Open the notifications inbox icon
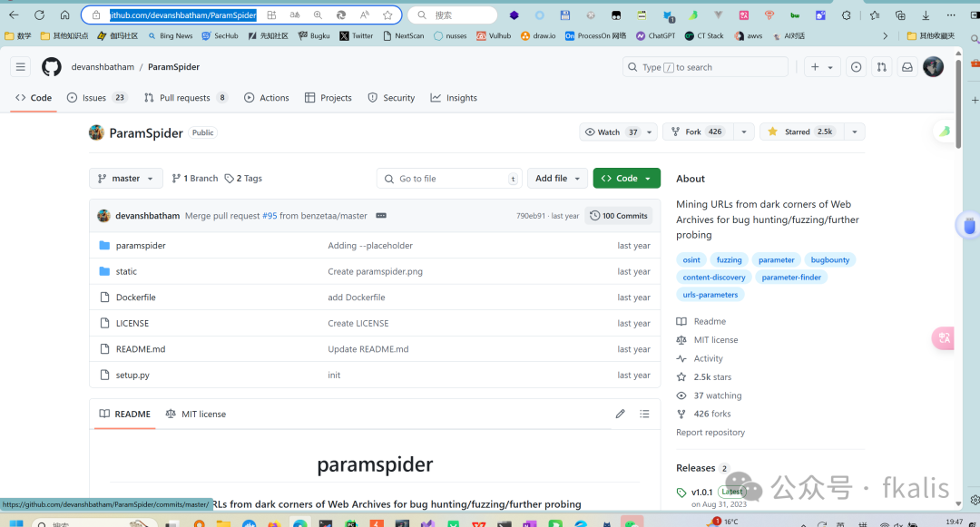This screenshot has height=527, width=980. pyautogui.click(x=907, y=67)
